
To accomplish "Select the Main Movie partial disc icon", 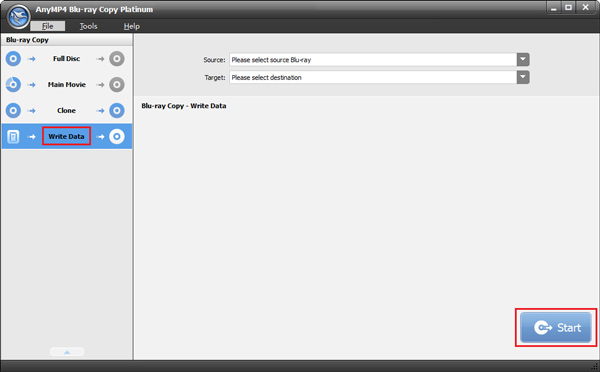I will tap(13, 84).
